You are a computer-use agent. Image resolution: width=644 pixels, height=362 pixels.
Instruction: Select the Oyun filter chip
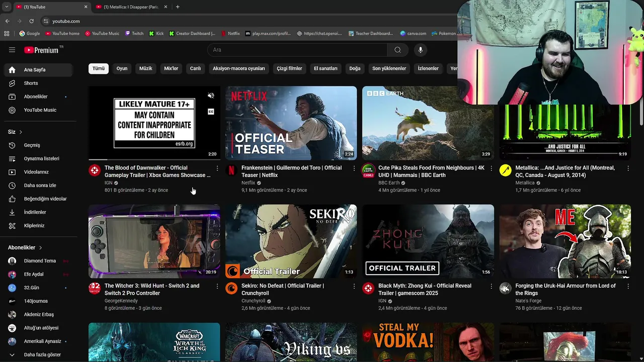122,68
